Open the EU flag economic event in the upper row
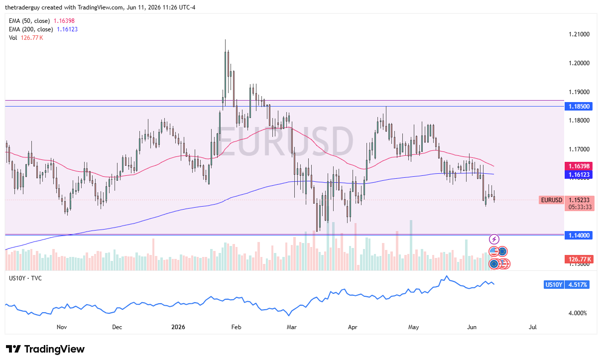This screenshot has height=364, width=602. click(x=502, y=251)
